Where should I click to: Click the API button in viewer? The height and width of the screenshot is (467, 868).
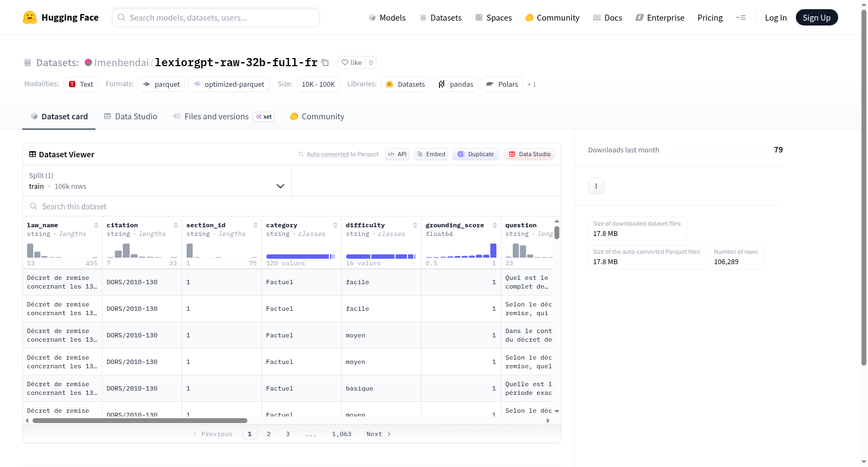397,154
